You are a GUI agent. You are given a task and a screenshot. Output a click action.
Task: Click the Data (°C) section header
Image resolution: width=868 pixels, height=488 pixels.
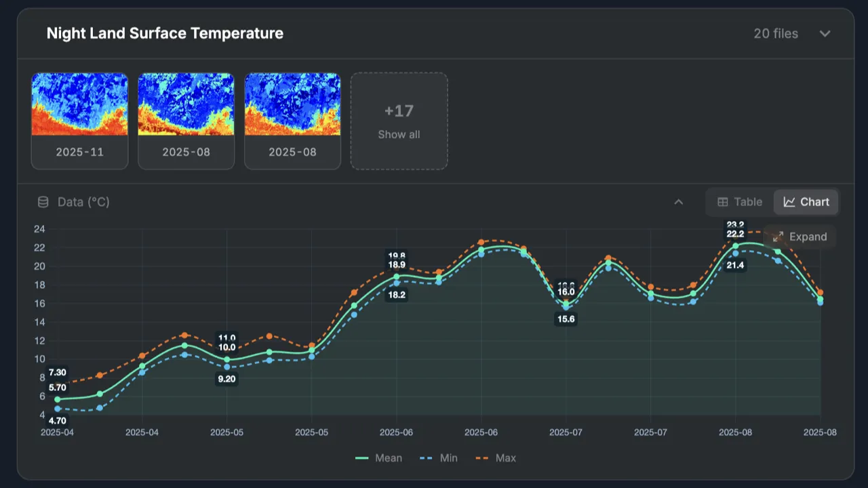[x=83, y=202]
